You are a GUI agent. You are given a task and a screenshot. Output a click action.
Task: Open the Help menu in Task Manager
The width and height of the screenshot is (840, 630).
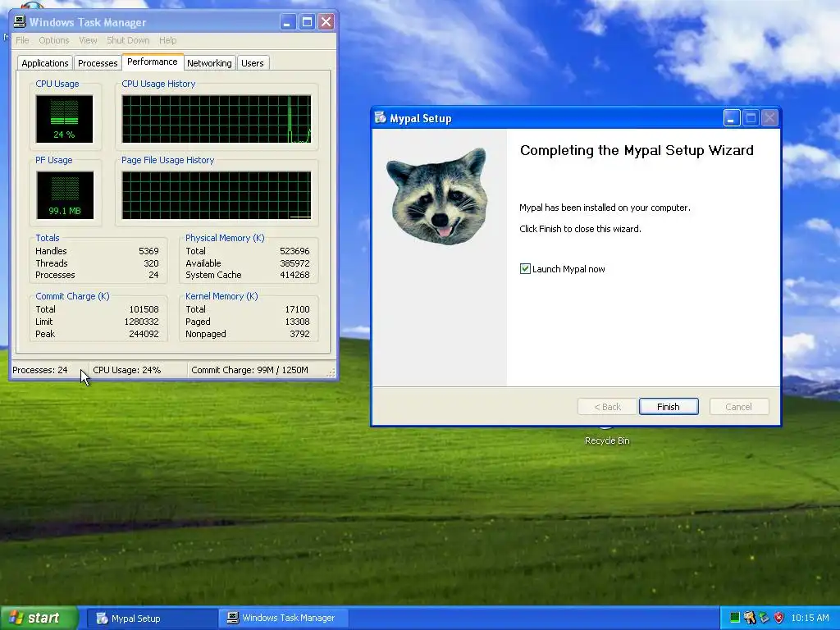tap(167, 40)
